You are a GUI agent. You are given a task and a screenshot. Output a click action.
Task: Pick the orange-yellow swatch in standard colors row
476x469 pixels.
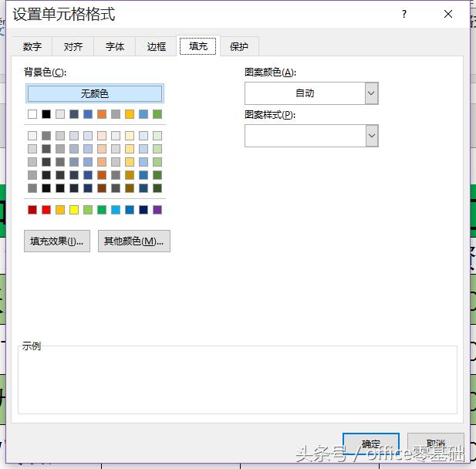point(60,210)
